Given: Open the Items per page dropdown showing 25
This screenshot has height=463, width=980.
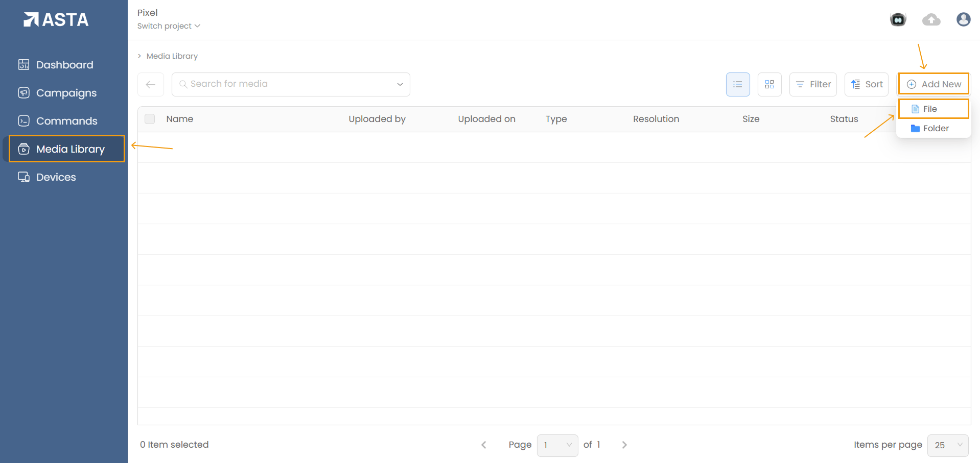Looking at the screenshot, I should tap(947, 445).
